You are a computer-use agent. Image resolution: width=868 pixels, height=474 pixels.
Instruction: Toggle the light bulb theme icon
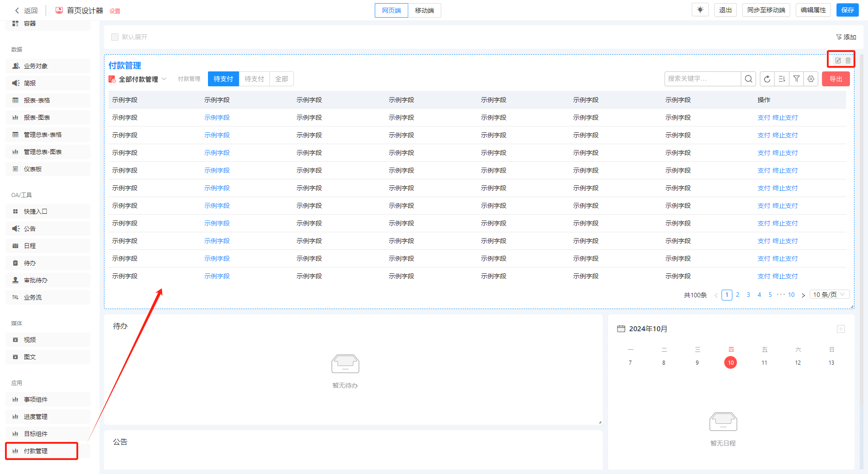(700, 10)
